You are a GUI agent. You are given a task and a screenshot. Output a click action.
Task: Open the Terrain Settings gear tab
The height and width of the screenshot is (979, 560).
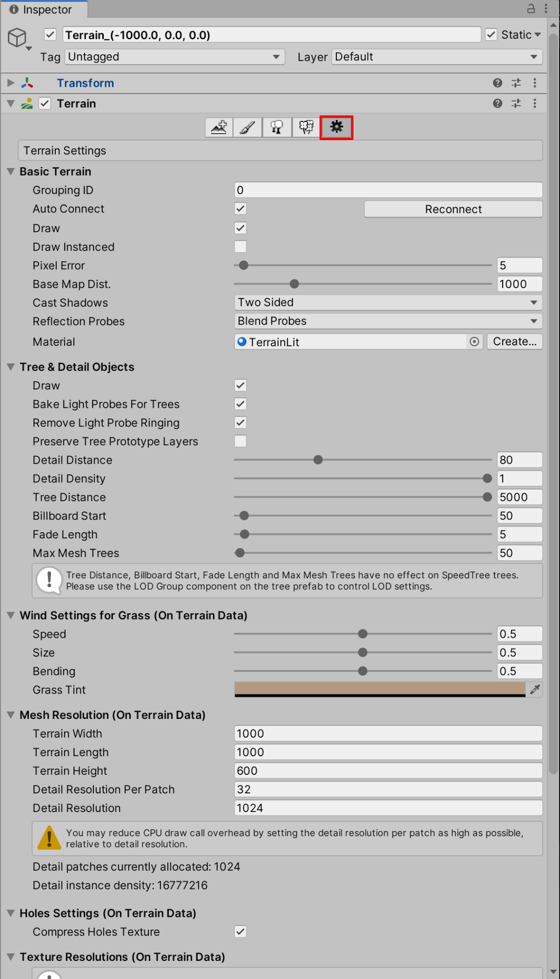pyautogui.click(x=336, y=127)
